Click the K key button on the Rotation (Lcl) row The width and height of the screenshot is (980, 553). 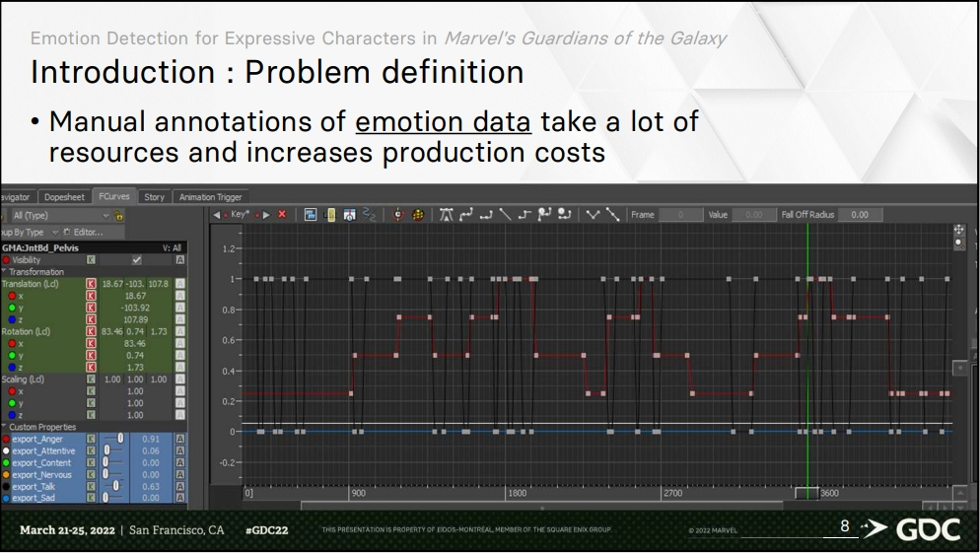[x=91, y=331]
